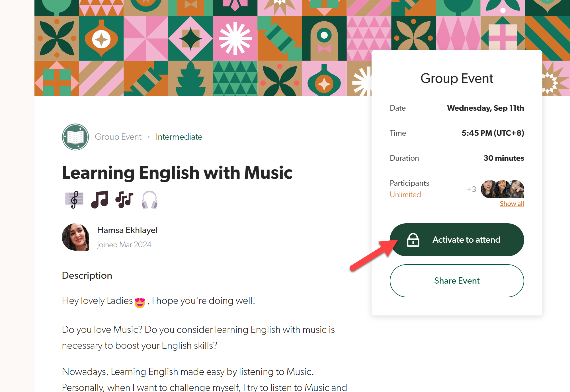Click the treble clef musical score emoji
This screenshot has width=570, height=392.
point(74,199)
